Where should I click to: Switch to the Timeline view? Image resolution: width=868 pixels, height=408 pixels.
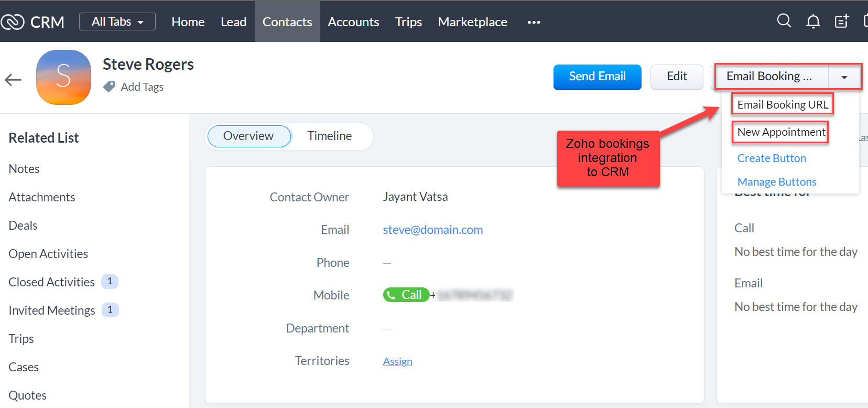pyautogui.click(x=329, y=136)
